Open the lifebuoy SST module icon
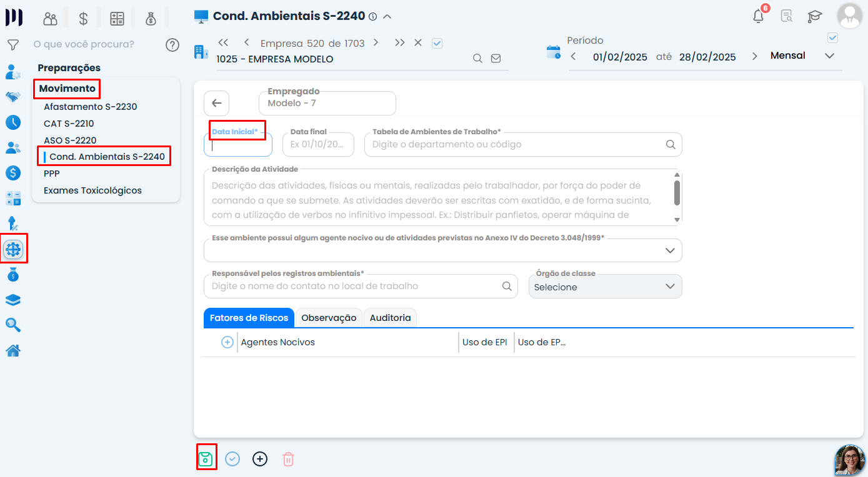Viewport: 868px width, 477px height. [13, 250]
